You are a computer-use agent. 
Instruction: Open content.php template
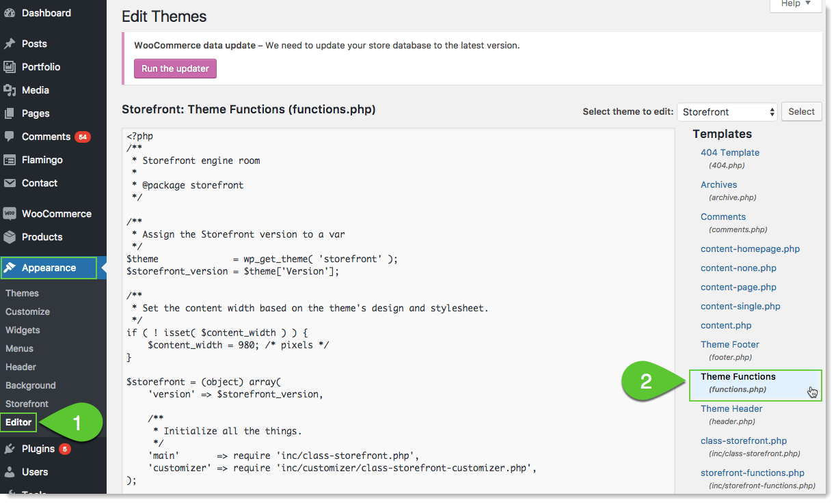(x=726, y=325)
